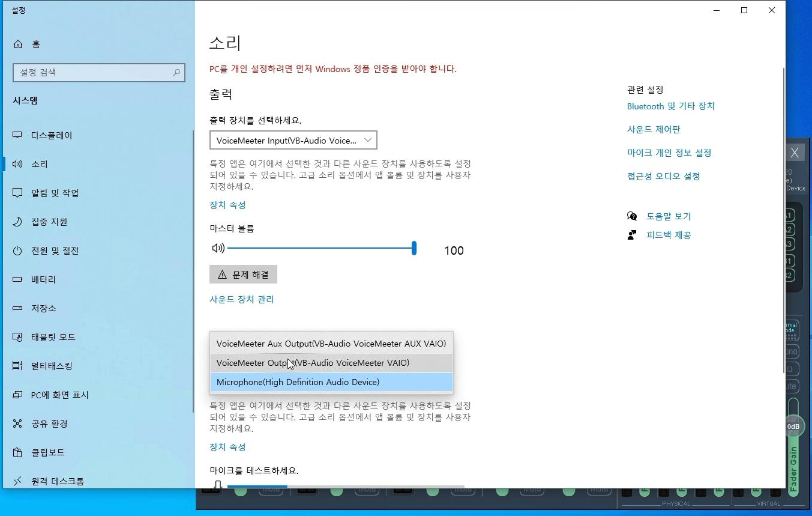
Task: Open 사운드 제어판 link
Action: coord(654,130)
